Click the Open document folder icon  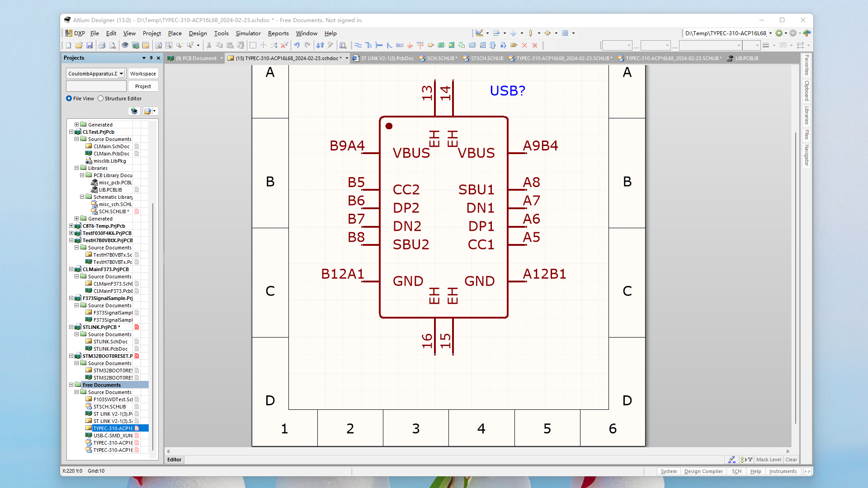[x=79, y=45]
